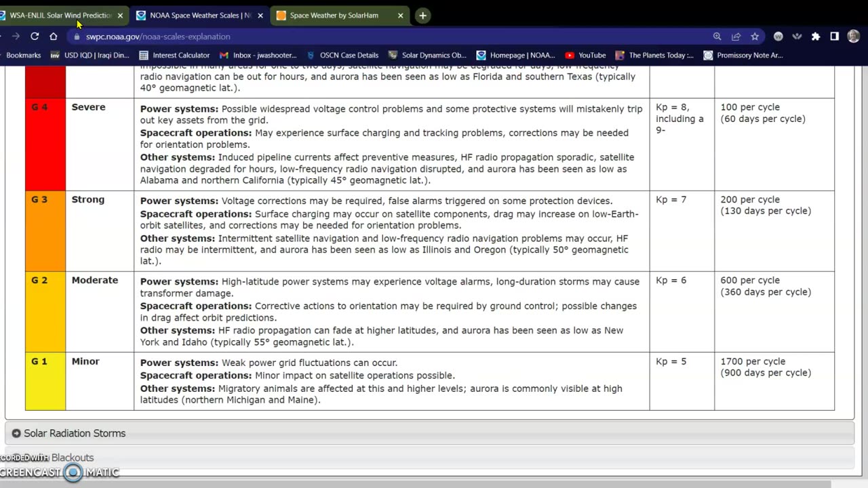Viewport: 868px width, 488px height.
Task: Click the 'Severe' descriptor text
Action: [88, 107]
